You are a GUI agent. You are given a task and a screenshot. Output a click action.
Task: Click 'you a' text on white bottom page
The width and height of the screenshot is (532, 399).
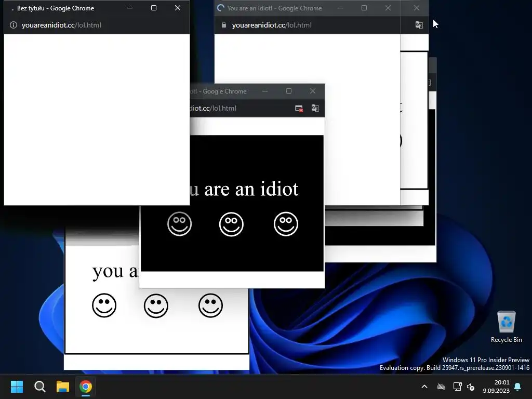[115, 271]
